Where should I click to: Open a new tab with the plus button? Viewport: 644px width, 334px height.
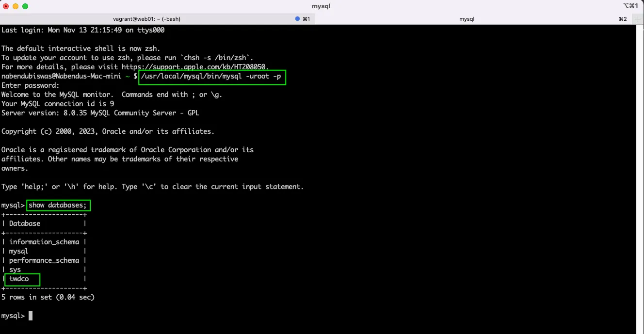point(638,19)
